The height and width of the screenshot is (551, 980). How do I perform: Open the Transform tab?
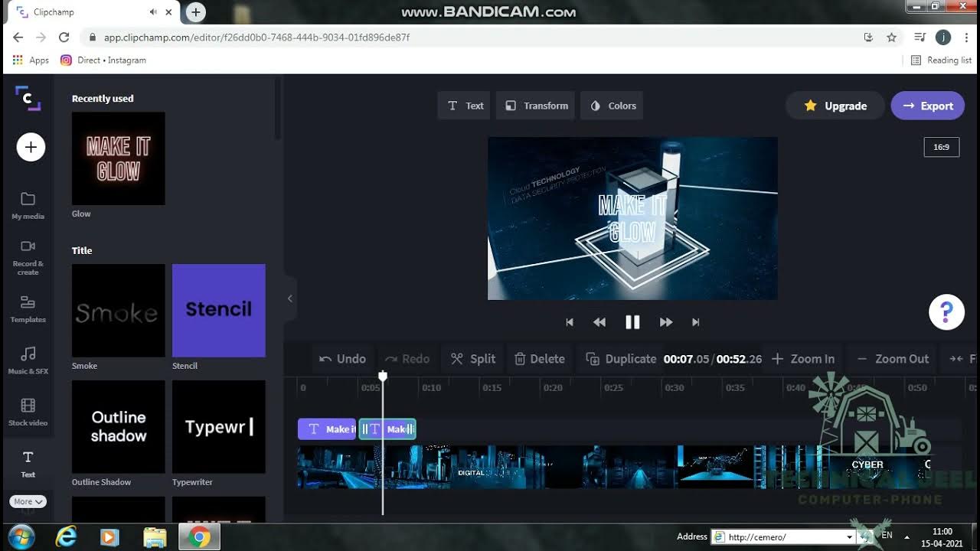coord(536,106)
